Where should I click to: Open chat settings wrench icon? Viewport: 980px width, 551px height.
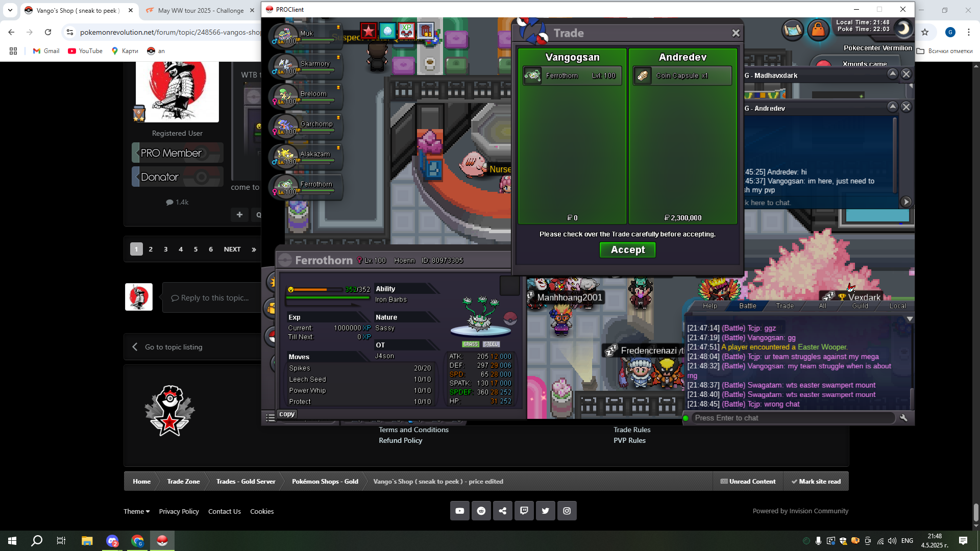903,418
